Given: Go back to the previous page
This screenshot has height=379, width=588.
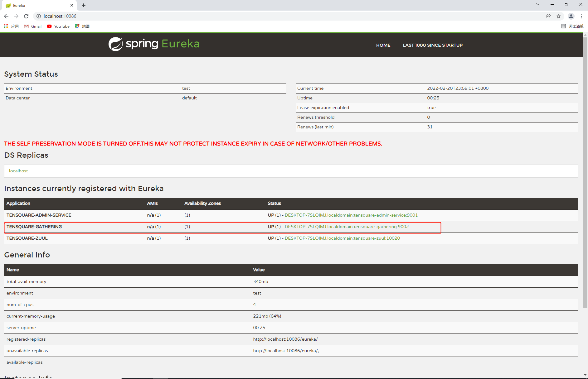Looking at the screenshot, I should pyautogui.click(x=6, y=16).
